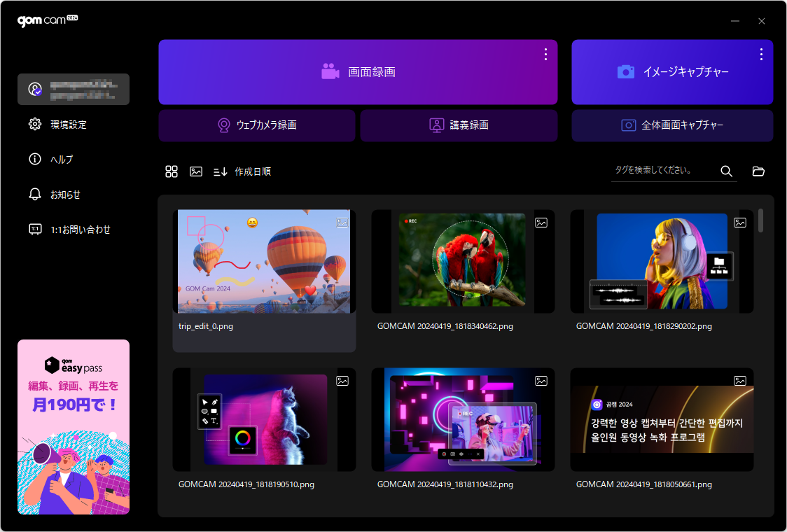Toggle sort order arrow icon

pyautogui.click(x=221, y=171)
